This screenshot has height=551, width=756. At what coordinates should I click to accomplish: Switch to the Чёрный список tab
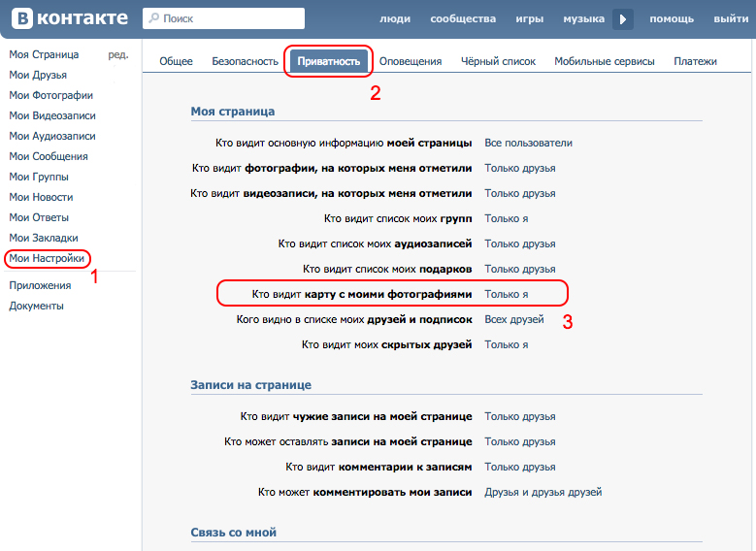[498, 61]
